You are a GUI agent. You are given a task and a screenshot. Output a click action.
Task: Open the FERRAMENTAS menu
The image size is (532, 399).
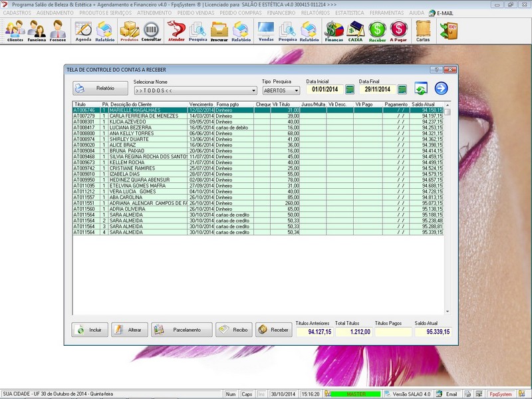tap(386, 13)
